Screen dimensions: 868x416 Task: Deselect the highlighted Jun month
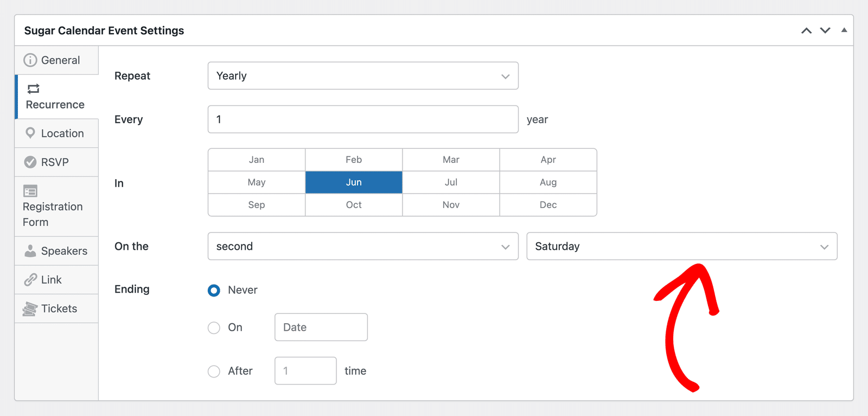[354, 182]
